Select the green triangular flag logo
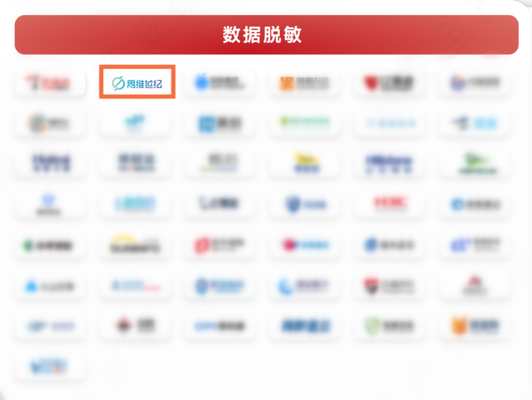This screenshot has height=400, width=532. [x=474, y=163]
